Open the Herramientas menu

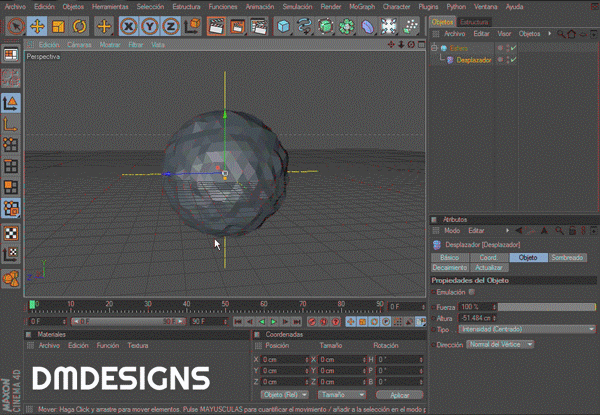pyautogui.click(x=110, y=7)
